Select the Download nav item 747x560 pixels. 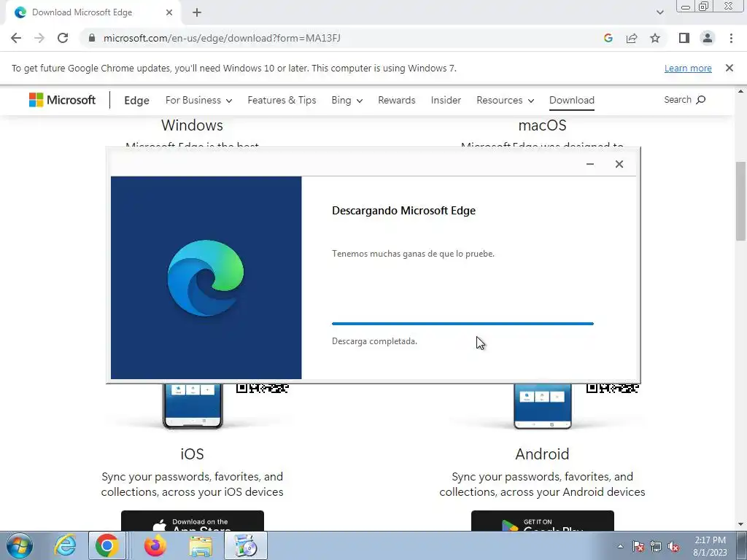[572, 100]
